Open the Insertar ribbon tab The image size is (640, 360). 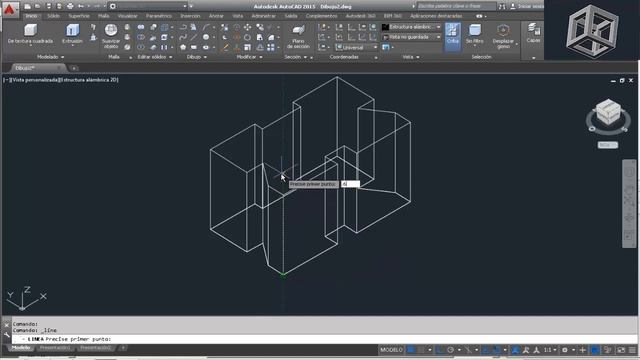pyautogui.click(x=190, y=16)
